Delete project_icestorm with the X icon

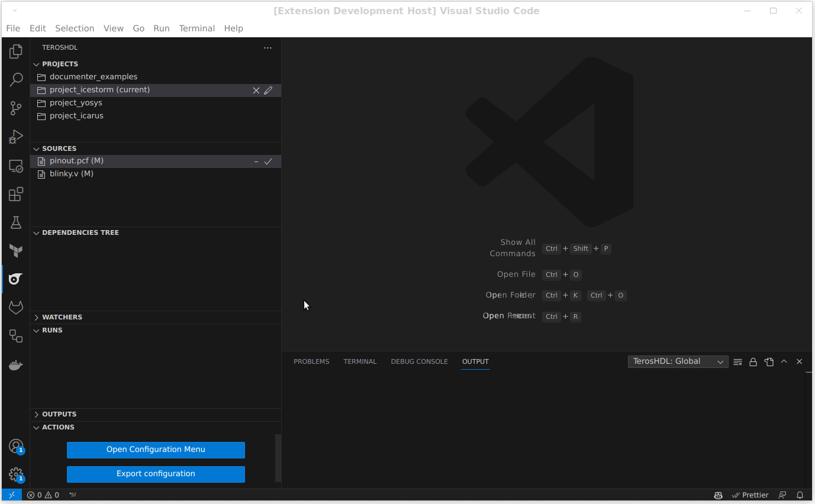256,91
